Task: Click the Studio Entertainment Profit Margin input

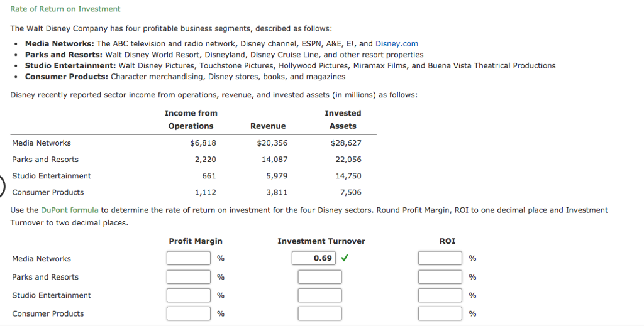Action: pyautogui.click(x=189, y=295)
